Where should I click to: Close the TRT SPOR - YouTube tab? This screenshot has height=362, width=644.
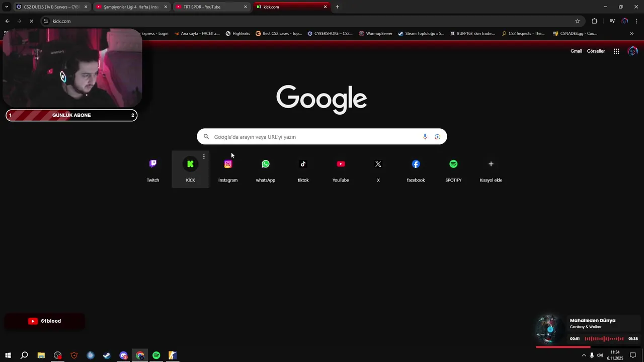tap(246, 7)
